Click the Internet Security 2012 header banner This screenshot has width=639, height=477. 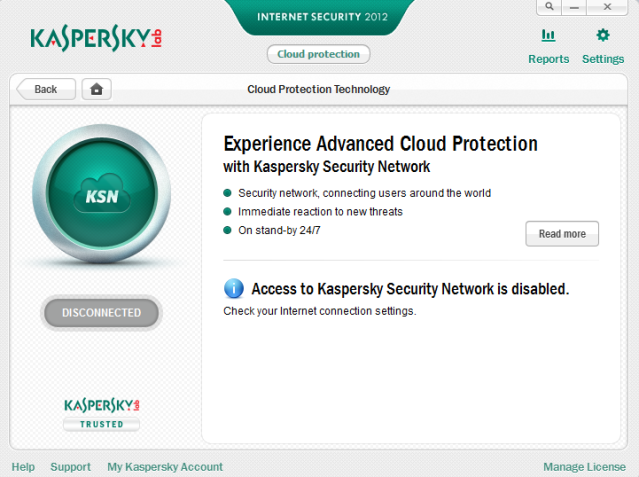(x=322, y=17)
